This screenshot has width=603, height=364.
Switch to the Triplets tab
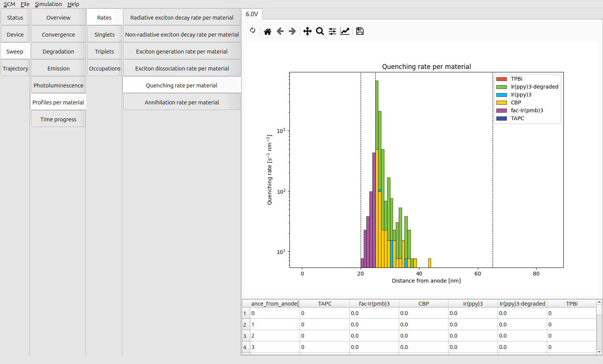(104, 52)
